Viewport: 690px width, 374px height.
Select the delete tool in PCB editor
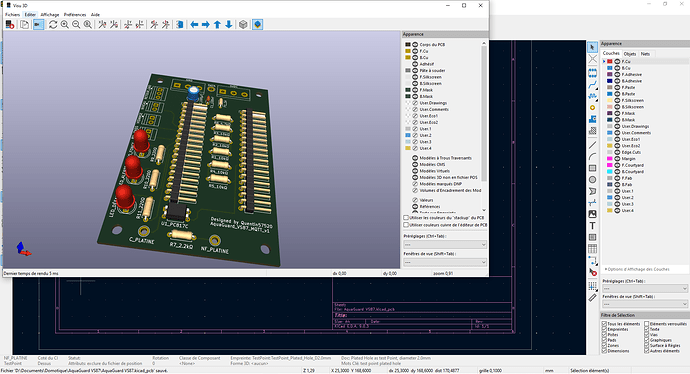click(592, 272)
